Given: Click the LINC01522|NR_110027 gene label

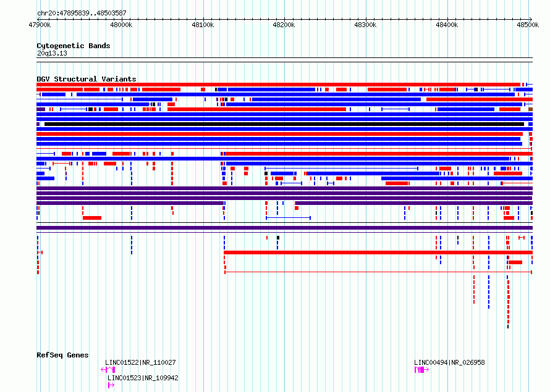Looking at the screenshot, I should 140,362.
